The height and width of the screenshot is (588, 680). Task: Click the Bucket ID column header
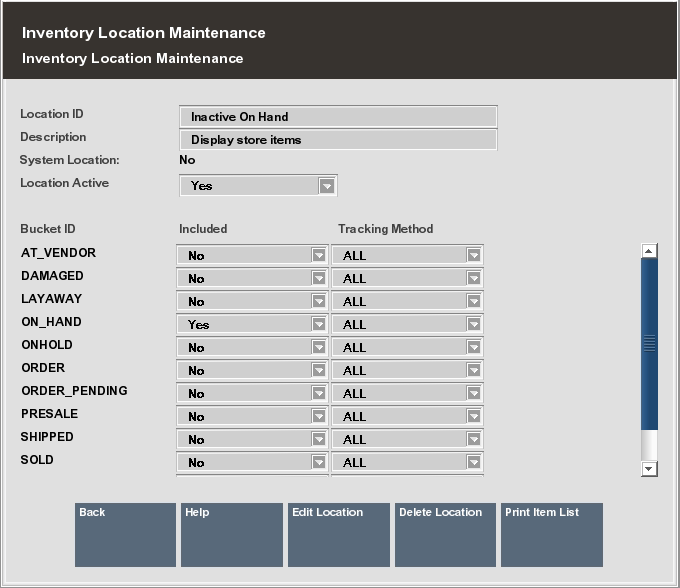pyautogui.click(x=48, y=229)
